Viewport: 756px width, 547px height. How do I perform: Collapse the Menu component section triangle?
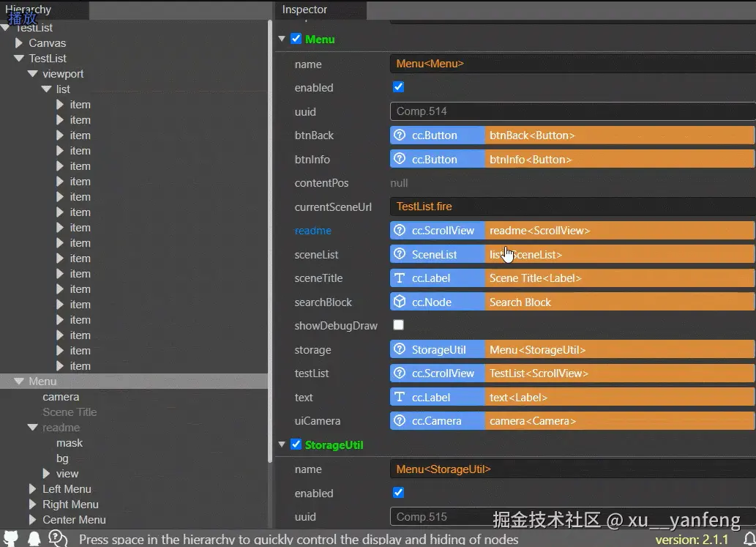click(x=282, y=39)
